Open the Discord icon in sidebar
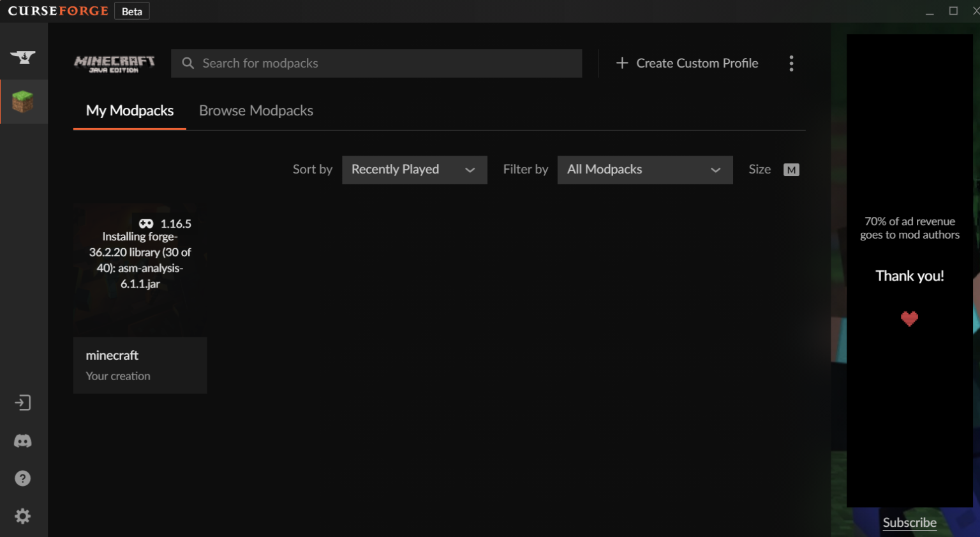Viewport: 980px width, 537px height. (23, 441)
